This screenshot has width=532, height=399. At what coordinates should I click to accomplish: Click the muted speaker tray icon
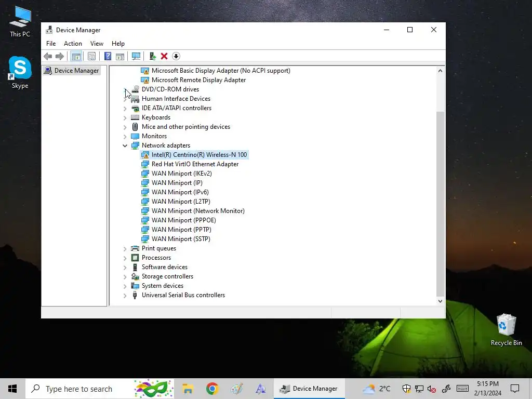click(x=432, y=389)
